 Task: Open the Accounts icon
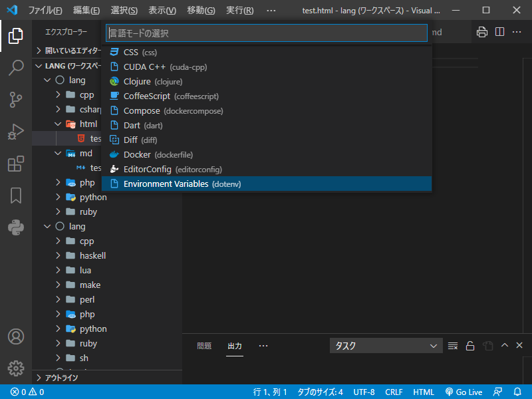click(15, 336)
